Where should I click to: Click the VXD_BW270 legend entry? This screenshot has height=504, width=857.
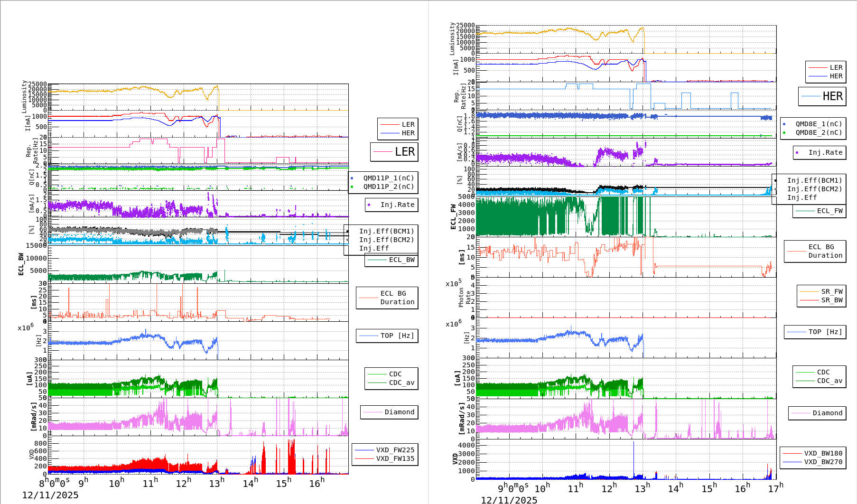point(823,462)
